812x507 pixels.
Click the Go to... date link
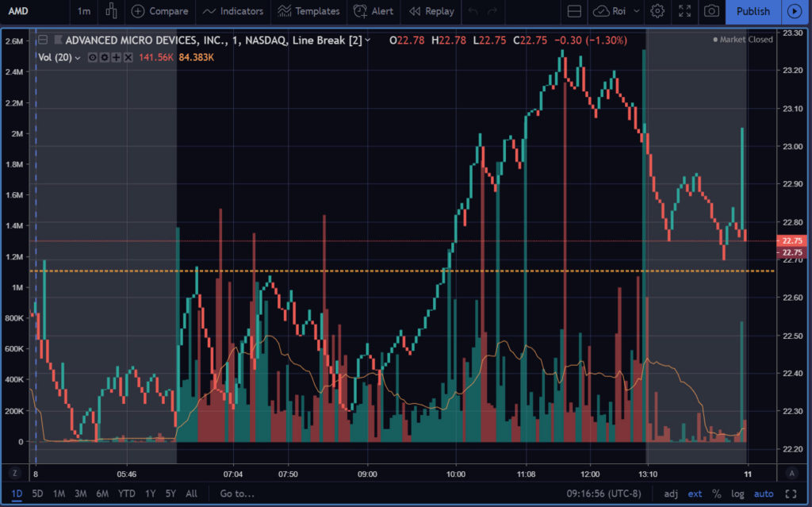238,494
